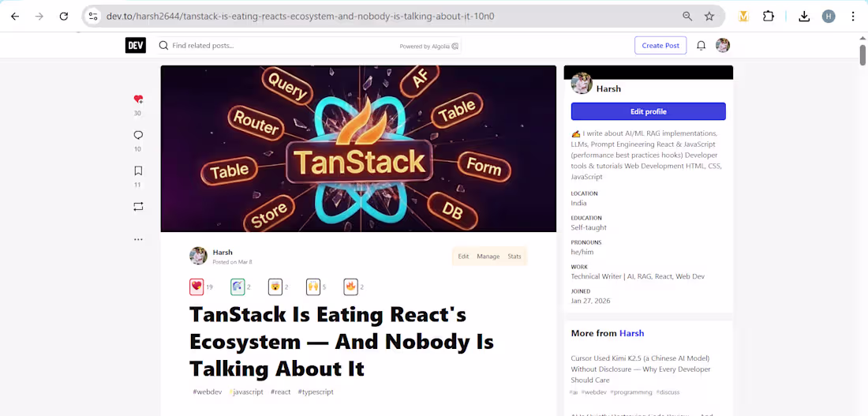Click the boost repost icon
This screenshot has width=868, height=416.
pyautogui.click(x=138, y=207)
